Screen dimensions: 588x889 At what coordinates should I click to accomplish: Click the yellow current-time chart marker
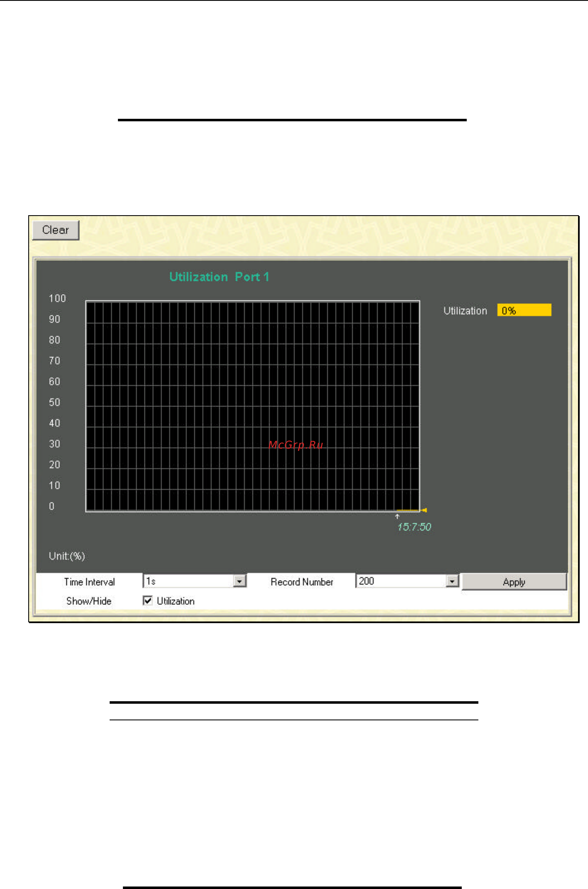tap(424, 510)
